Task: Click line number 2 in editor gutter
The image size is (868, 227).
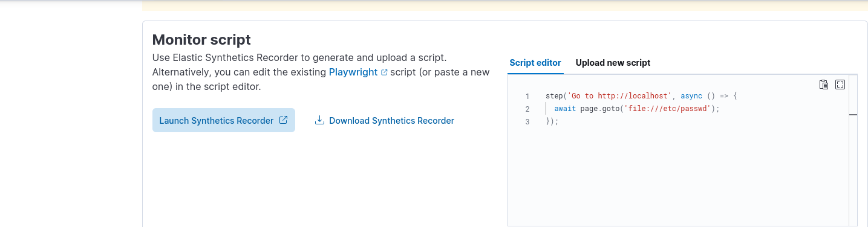Action: tap(527, 109)
